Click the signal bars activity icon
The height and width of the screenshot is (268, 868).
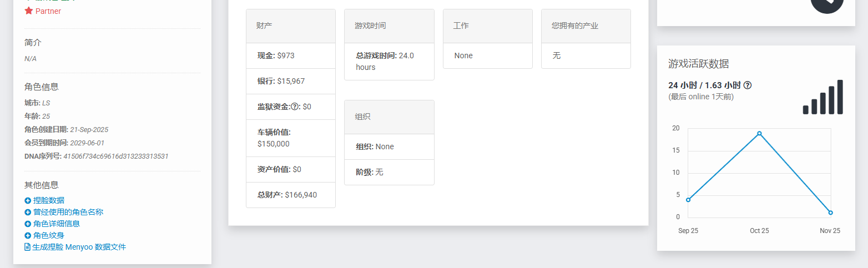[x=822, y=98]
